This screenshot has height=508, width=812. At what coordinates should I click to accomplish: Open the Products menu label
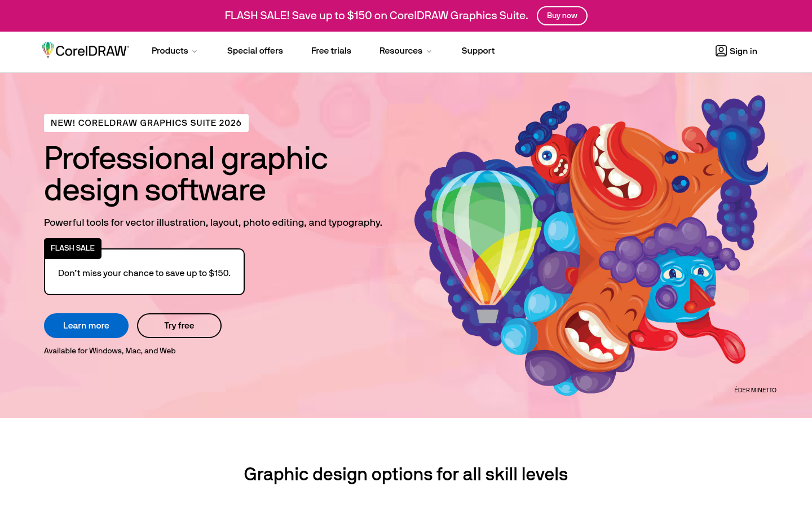pos(170,51)
